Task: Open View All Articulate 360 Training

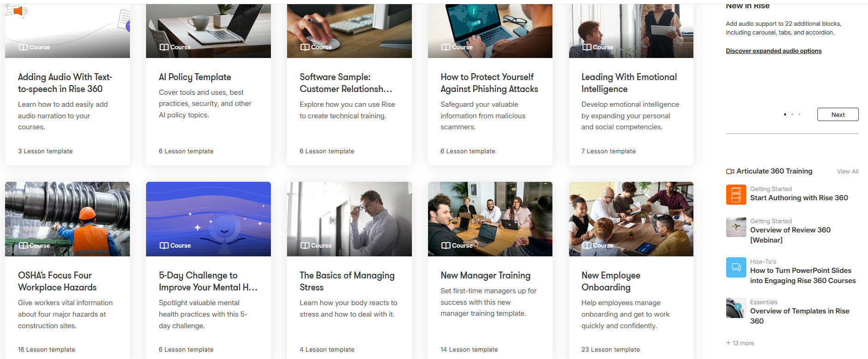Action: [x=848, y=171]
